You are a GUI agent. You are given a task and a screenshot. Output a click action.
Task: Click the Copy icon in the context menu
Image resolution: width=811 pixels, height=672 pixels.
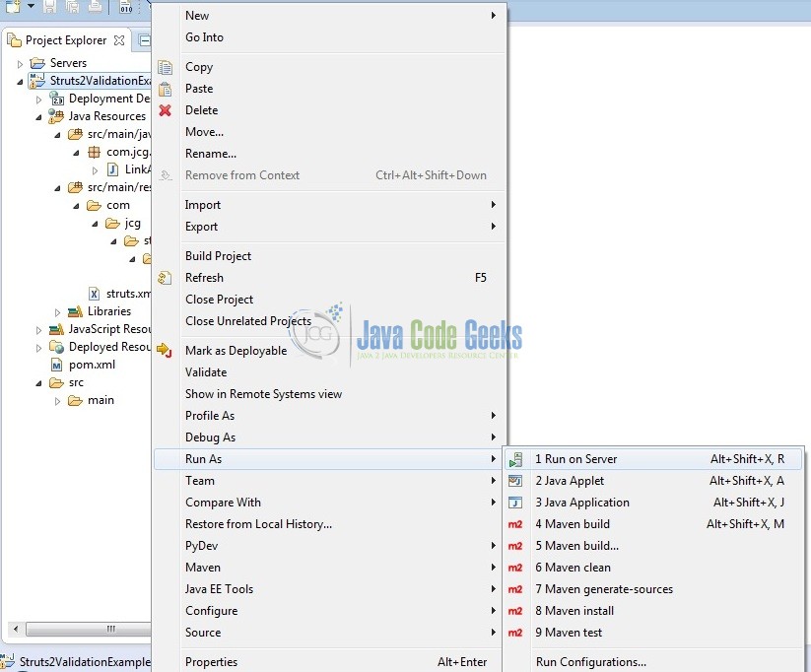tap(165, 66)
